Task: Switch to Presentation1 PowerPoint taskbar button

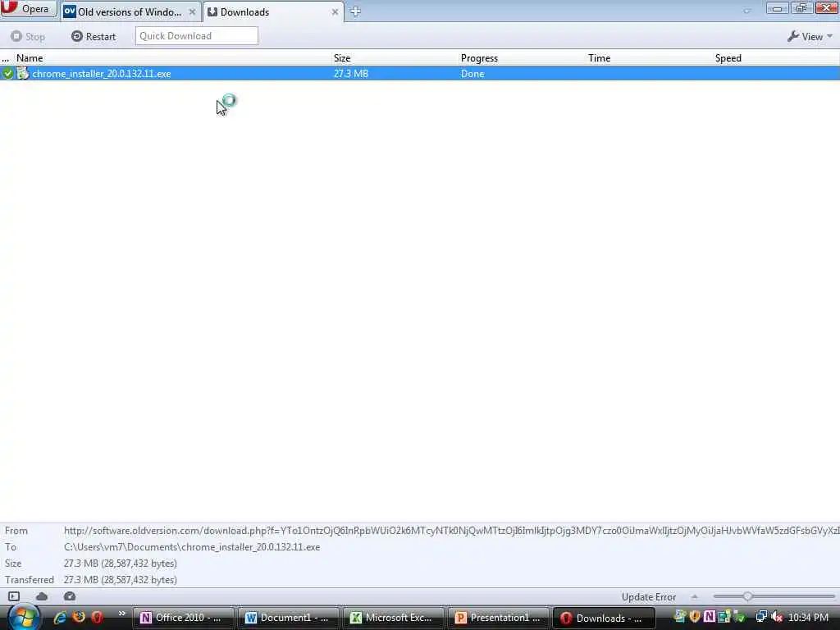Action: 498,618
